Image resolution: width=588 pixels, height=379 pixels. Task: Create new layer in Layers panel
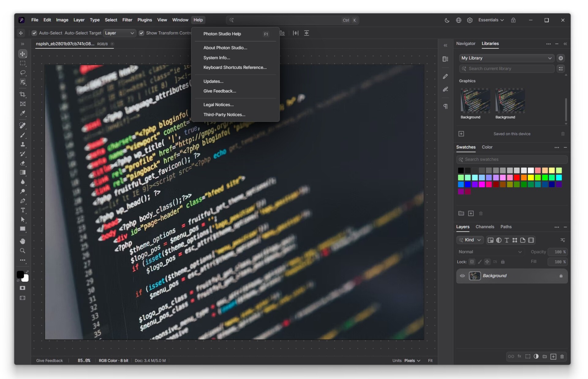click(x=553, y=357)
